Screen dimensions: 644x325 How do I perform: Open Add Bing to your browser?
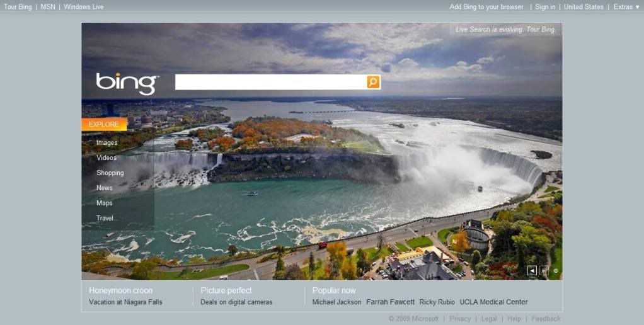pos(486,7)
